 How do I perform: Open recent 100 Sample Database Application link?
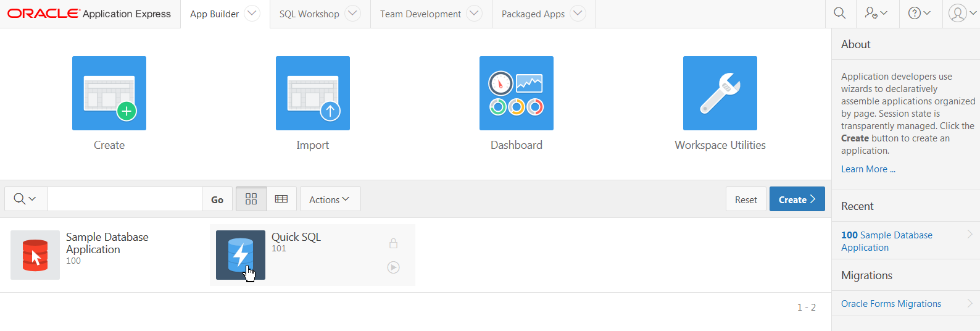click(887, 241)
